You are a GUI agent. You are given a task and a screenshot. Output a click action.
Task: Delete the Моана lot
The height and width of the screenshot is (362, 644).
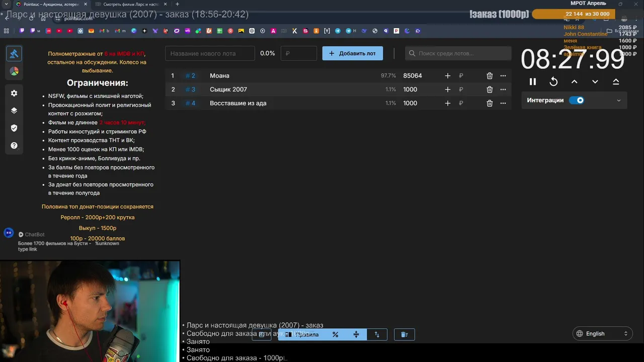(x=490, y=76)
